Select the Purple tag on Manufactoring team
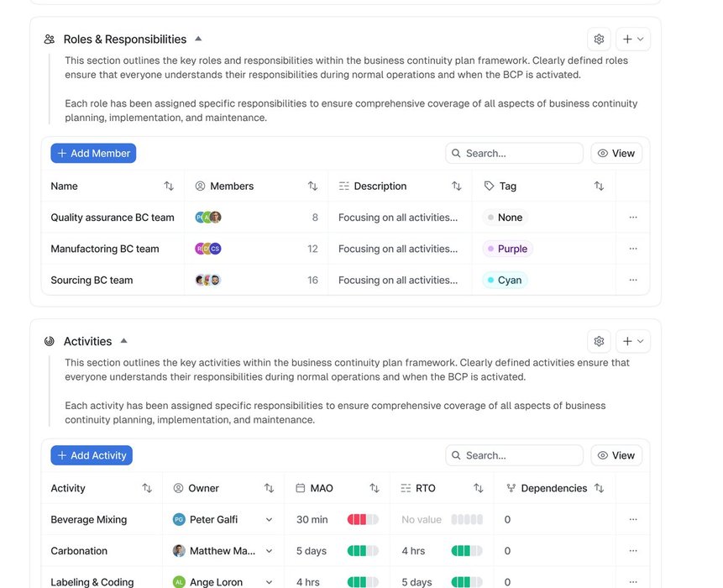This screenshot has height=588, width=723. pos(508,249)
